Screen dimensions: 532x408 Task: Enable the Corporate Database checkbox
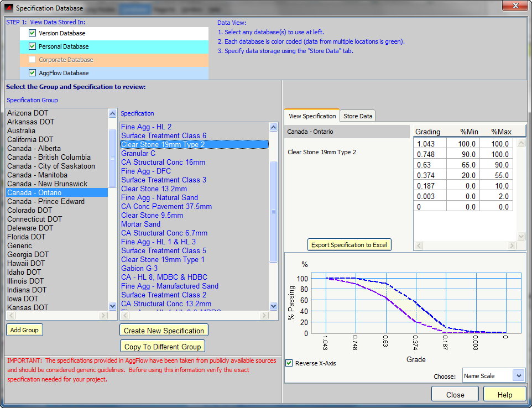coord(33,60)
